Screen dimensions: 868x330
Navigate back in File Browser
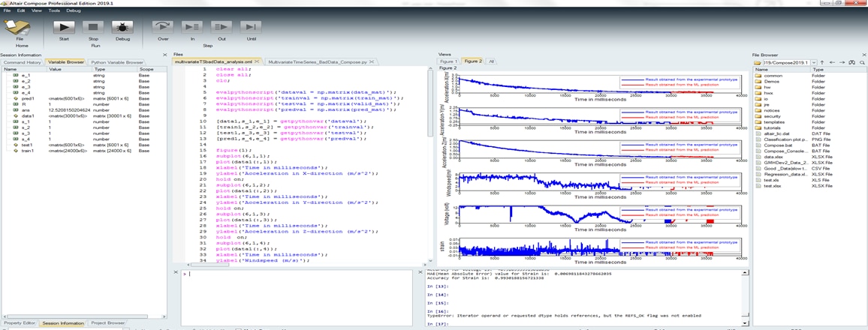pos(832,62)
